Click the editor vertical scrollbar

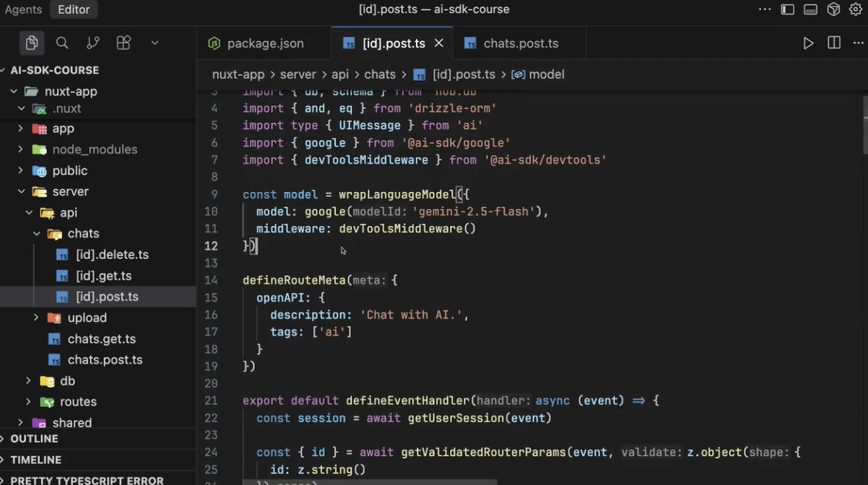pyautogui.click(x=864, y=124)
